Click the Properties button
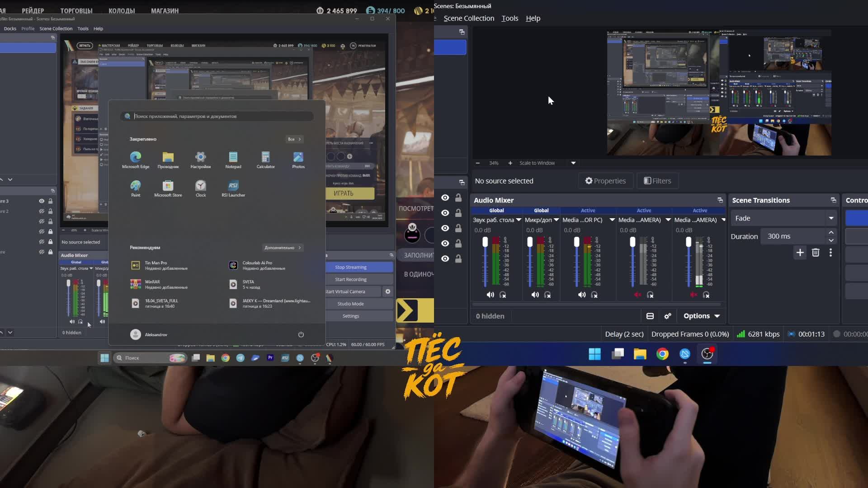Viewport: 868px width, 488px height. pyautogui.click(x=605, y=181)
